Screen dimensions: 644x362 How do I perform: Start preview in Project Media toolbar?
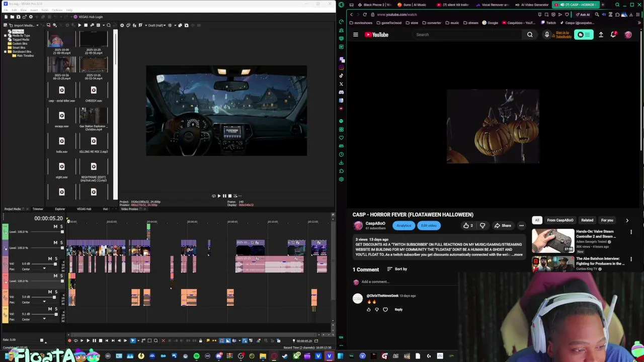79,25
